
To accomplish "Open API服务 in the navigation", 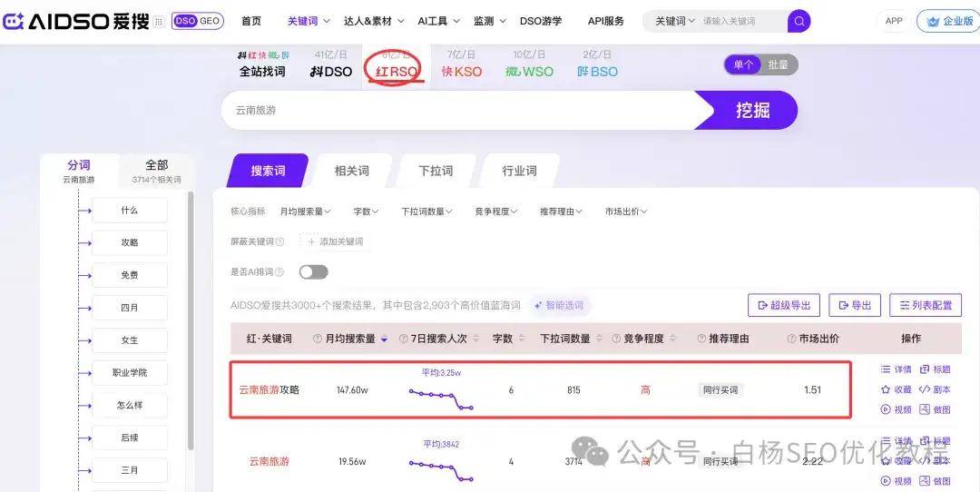I will tap(605, 21).
